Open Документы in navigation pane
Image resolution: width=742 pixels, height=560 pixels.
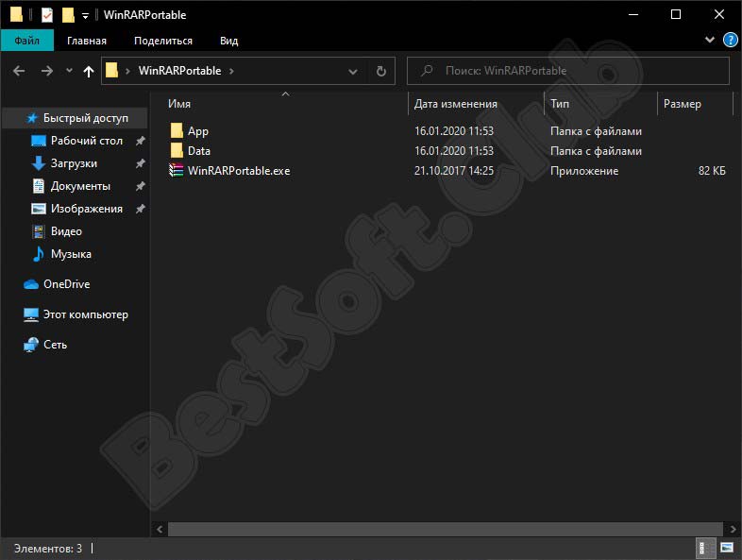click(x=80, y=186)
